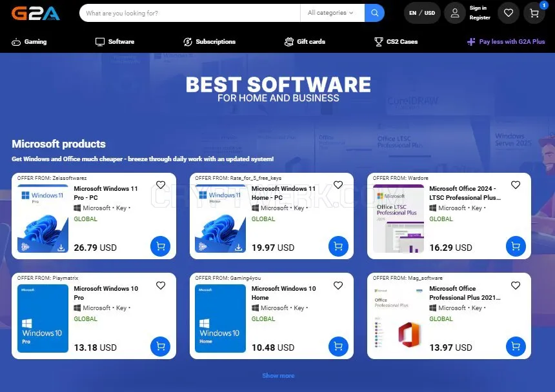Image resolution: width=555 pixels, height=392 pixels.
Task: Open the Subscriptions menu
Action: [x=210, y=42]
